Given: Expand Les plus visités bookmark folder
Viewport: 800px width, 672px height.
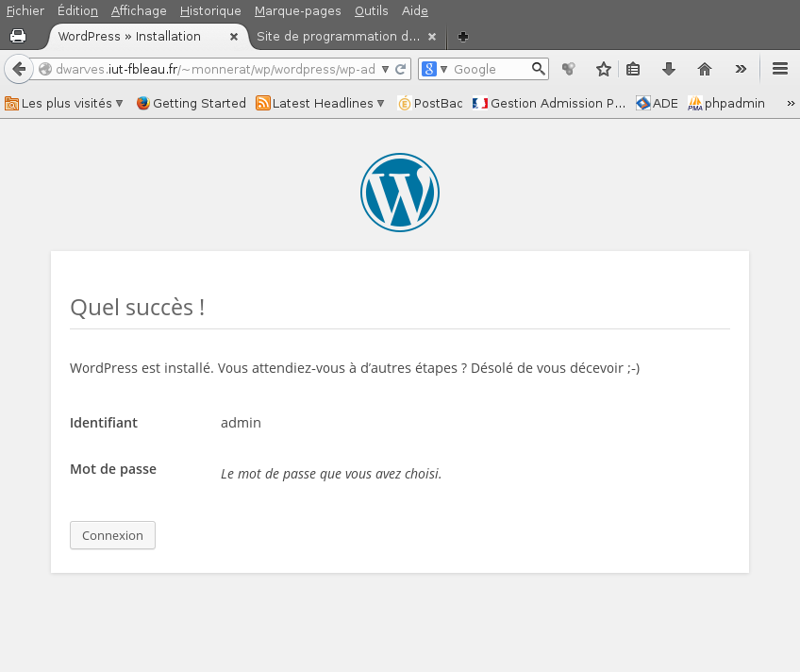Looking at the screenshot, I should [64, 103].
